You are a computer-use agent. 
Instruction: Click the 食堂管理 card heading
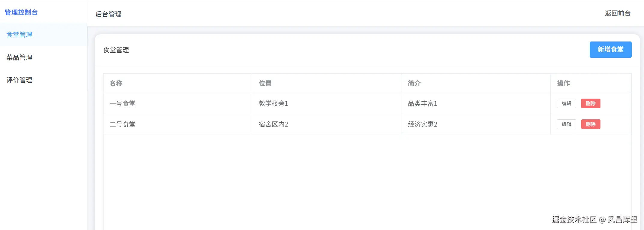[x=116, y=50]
